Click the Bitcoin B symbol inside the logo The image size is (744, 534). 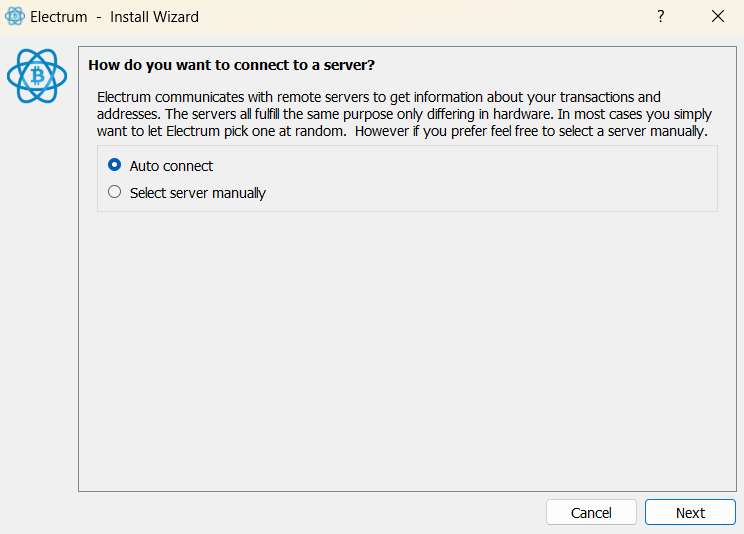point(37,76)
